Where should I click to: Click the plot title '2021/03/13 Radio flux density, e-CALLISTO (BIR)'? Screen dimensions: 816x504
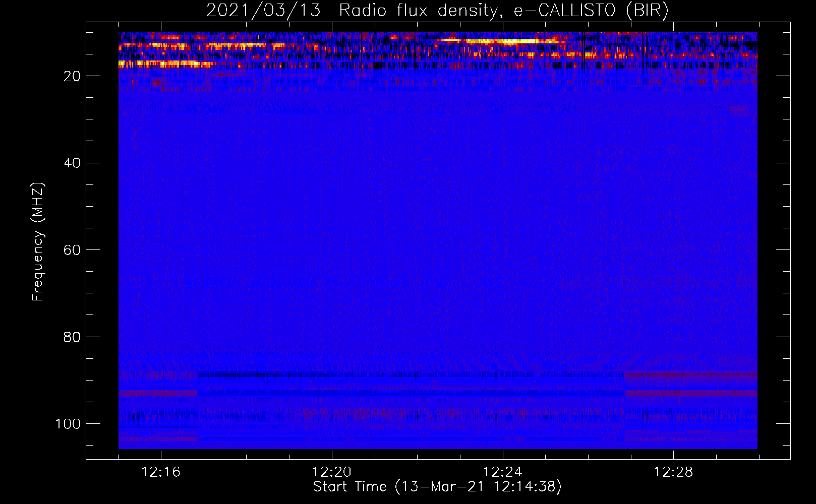(x=437, y=11)
